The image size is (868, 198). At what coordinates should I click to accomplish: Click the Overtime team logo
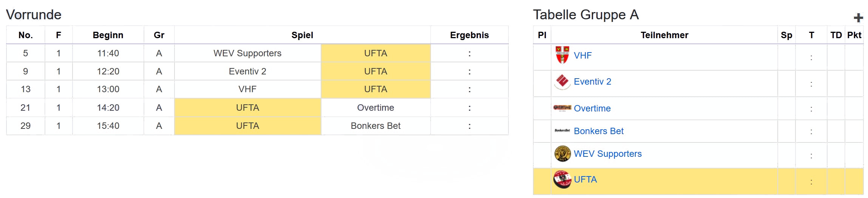[x=562, y=108]
